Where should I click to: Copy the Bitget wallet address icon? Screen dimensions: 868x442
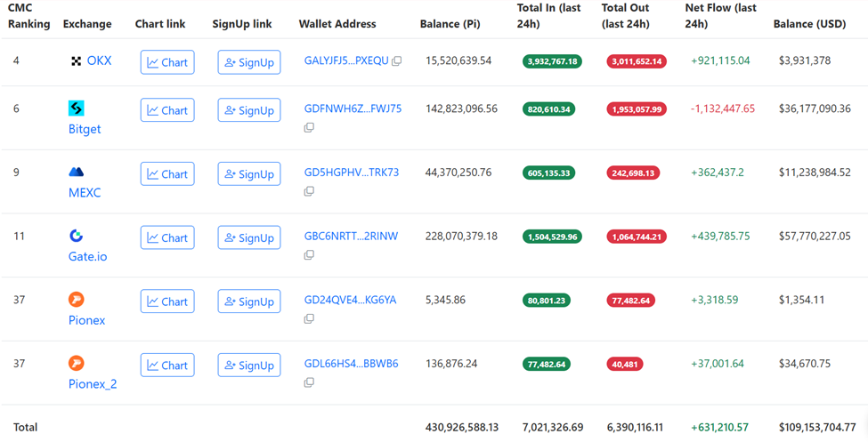click(x=309, y=127)
